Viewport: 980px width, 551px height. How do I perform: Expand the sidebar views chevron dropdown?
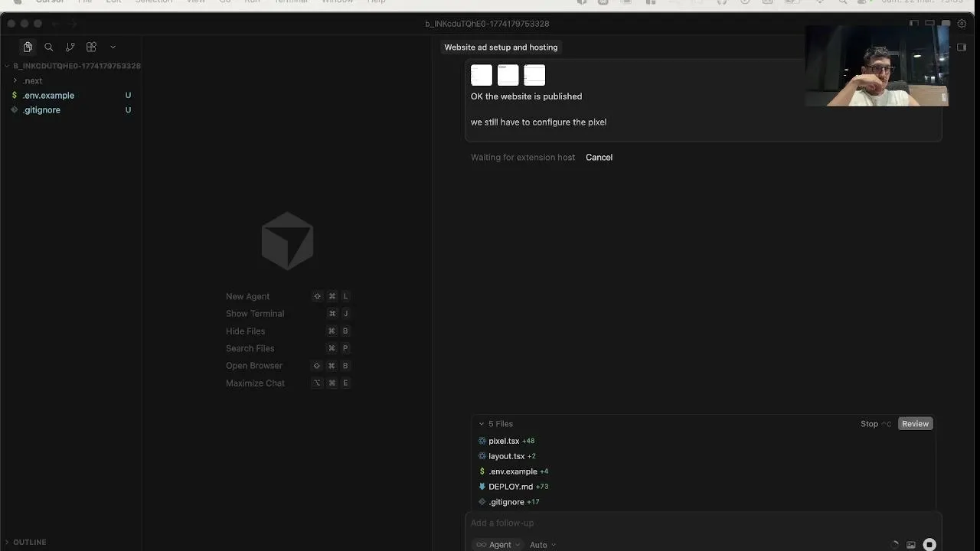(113, 47)
